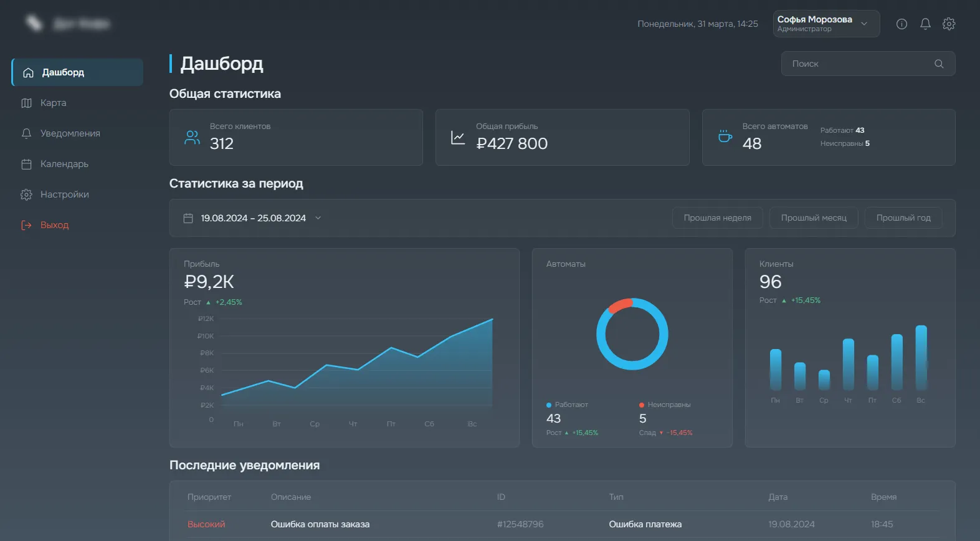
Task: Click +2,45% profit growth indicator
Action: [229, 302]
